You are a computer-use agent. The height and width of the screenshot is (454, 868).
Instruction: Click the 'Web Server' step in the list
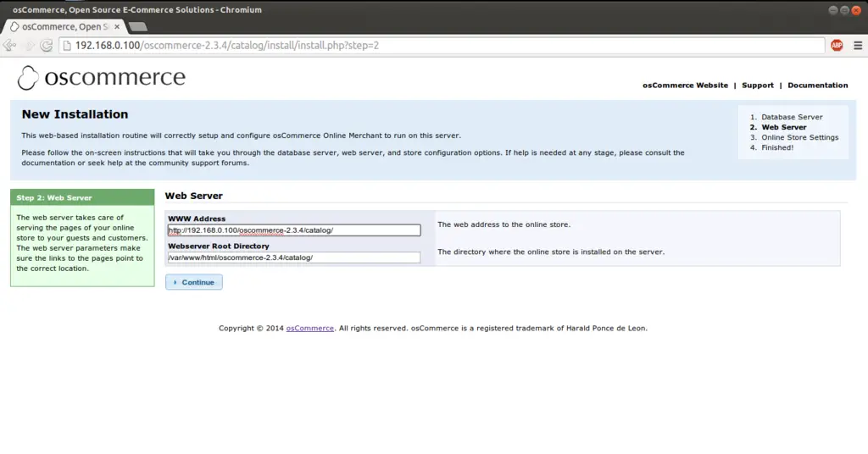coord(784,127)
